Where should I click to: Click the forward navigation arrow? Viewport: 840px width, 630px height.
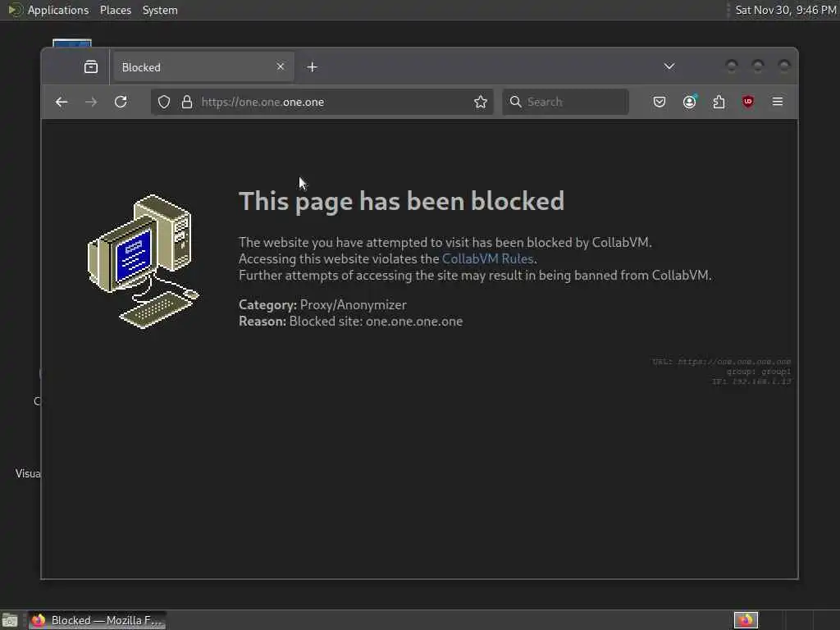[92, 102]
